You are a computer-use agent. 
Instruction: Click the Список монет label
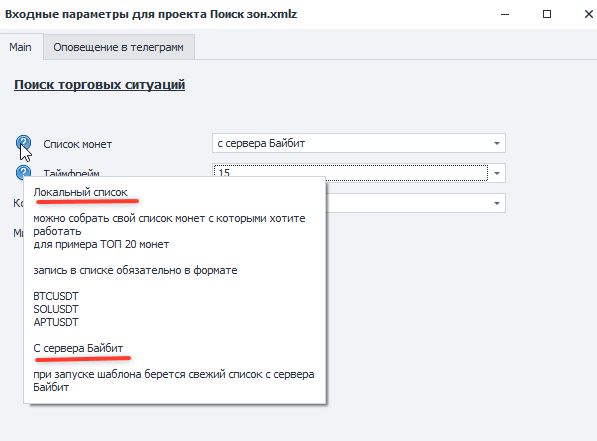point(78,144)
